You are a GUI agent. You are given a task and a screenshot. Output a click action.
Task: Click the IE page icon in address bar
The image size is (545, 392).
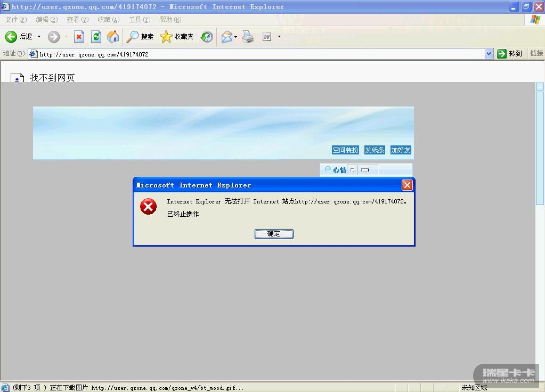(x=34, y=54)
